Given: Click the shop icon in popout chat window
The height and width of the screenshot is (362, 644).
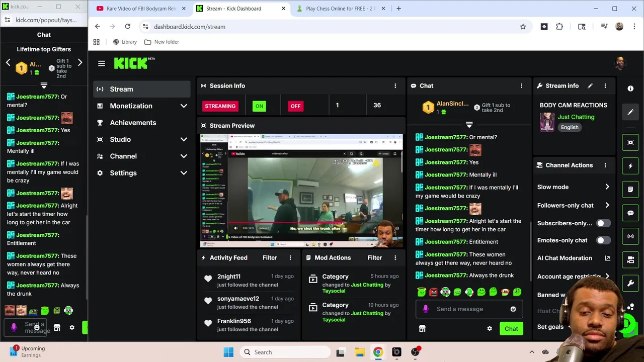Looking at the screenshot, I should click(57, 328).
